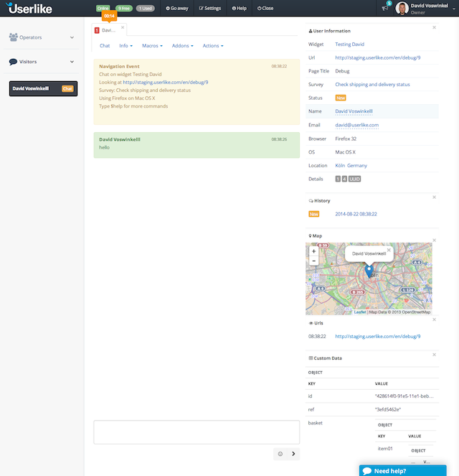Click Close in the top bar

pyautogui.click(x=265, y=8)
